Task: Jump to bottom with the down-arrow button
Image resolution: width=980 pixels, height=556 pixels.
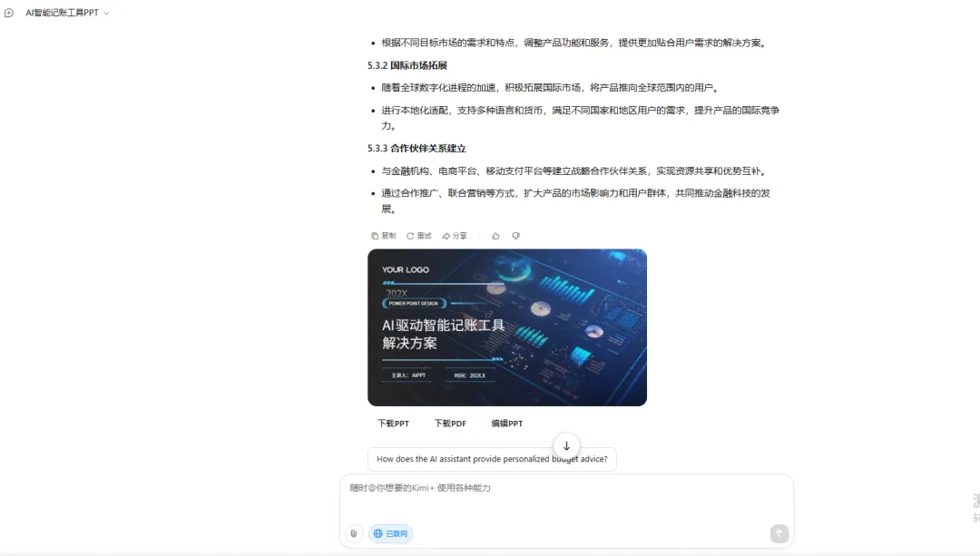Action: coord(566,445)
